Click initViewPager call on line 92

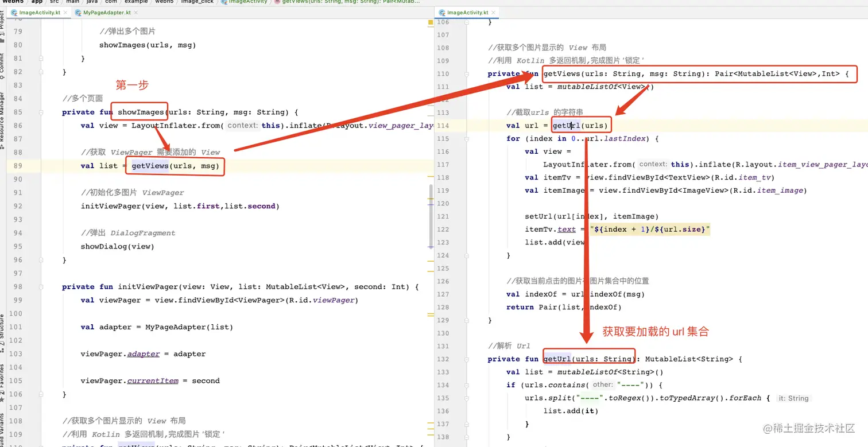point(180,206)
